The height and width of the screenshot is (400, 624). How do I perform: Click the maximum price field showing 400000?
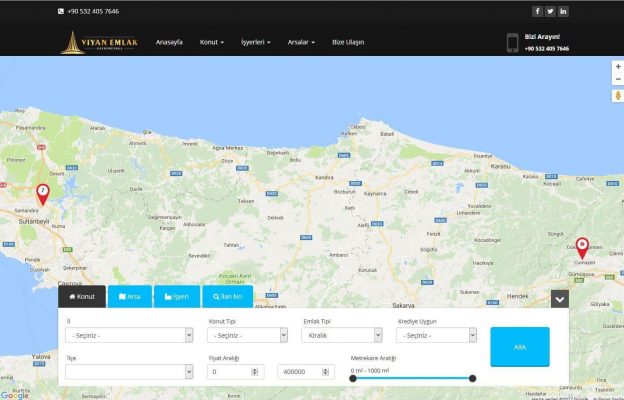[305, 372]
